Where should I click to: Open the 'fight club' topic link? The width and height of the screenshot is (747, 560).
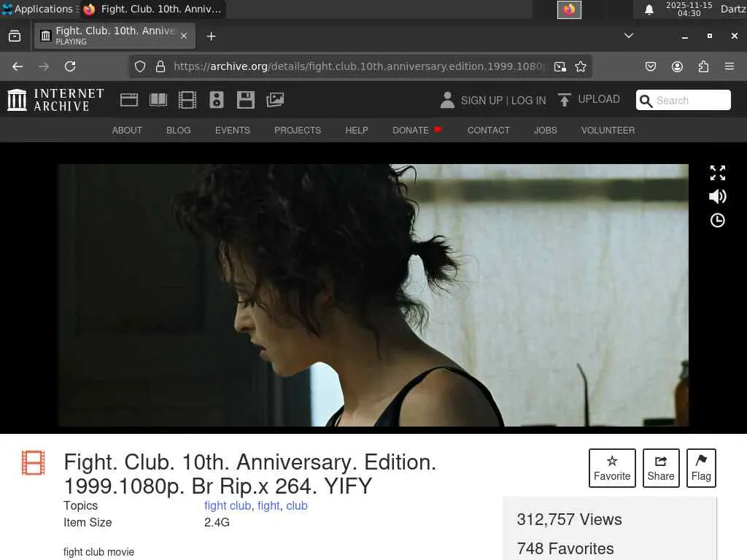click(228, 506)
